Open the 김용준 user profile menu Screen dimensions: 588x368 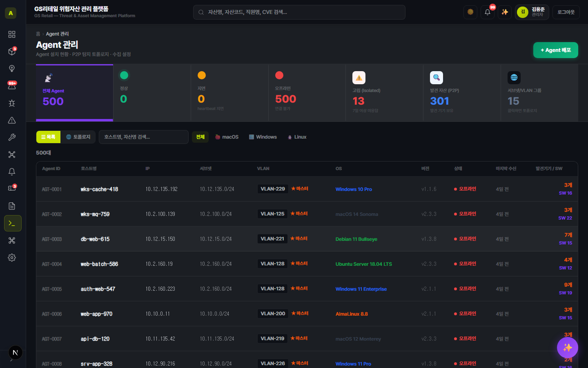pyautogui.click(x=532, y=12)
